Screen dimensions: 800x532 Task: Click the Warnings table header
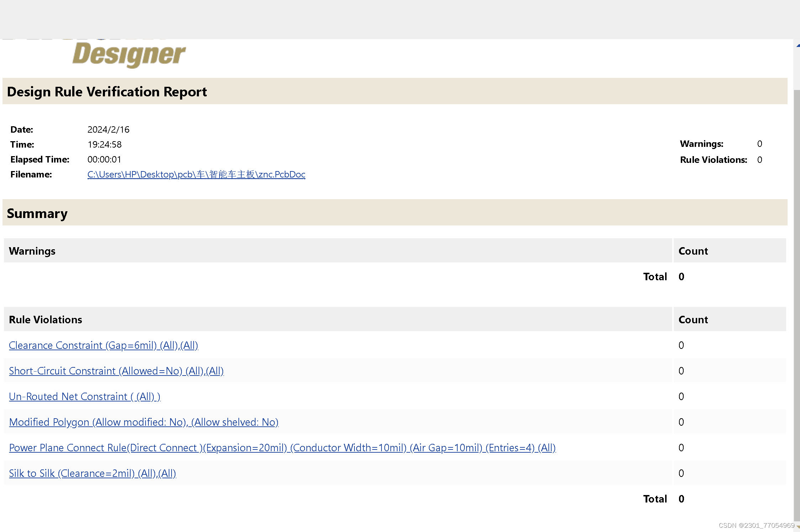(x=32, y=251)
